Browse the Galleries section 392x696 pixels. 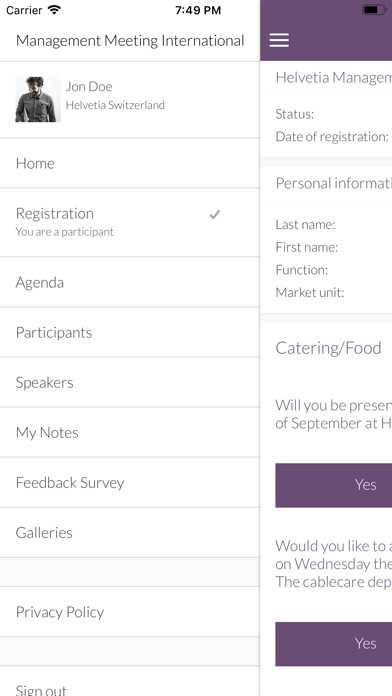coord(130,533)
